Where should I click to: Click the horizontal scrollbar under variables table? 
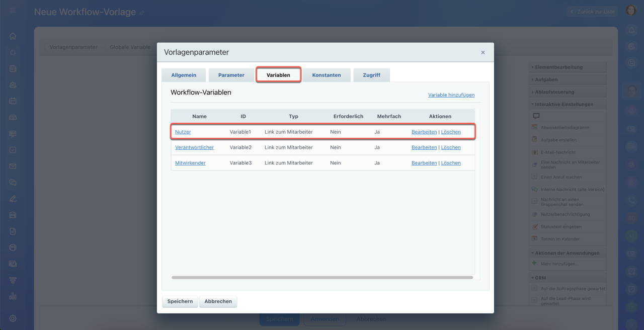pyautogui.click(x=322, y=277)
